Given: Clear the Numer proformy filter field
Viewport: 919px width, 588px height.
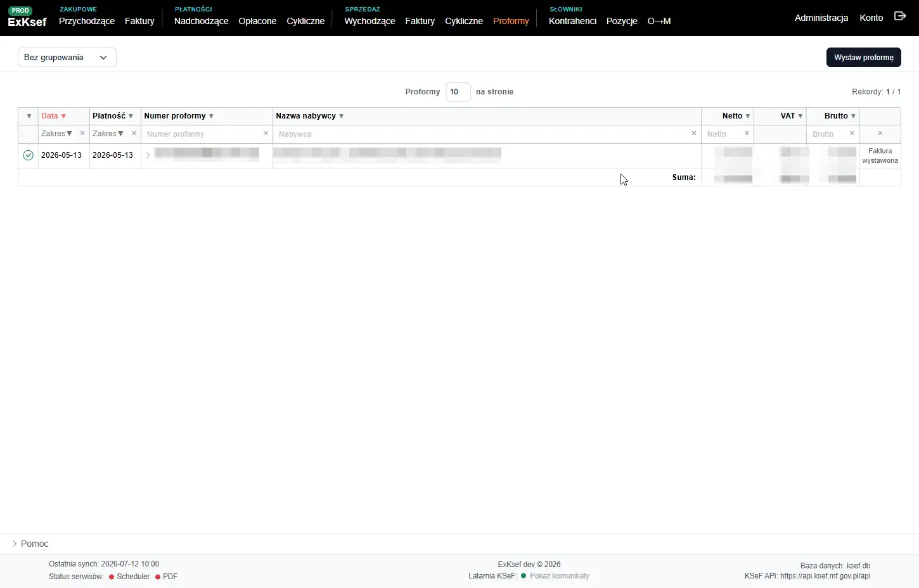Looking at the screenshot, I should [x=266, y=134].
